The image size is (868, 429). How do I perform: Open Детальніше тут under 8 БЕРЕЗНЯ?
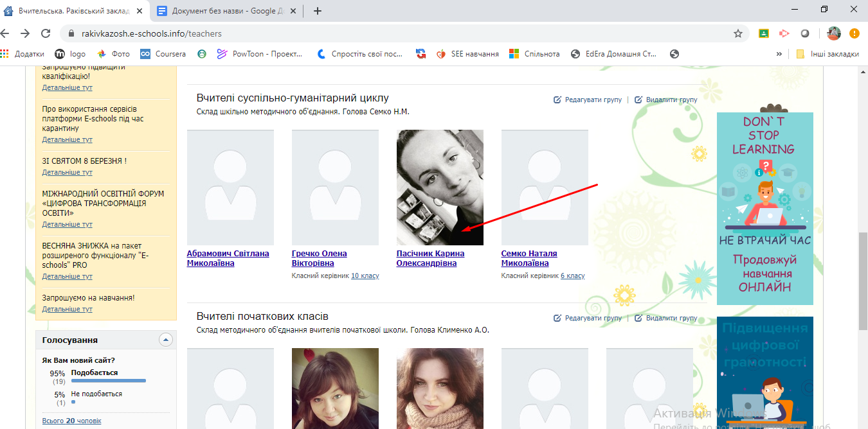pyautogui.click(x=67, y=172)
